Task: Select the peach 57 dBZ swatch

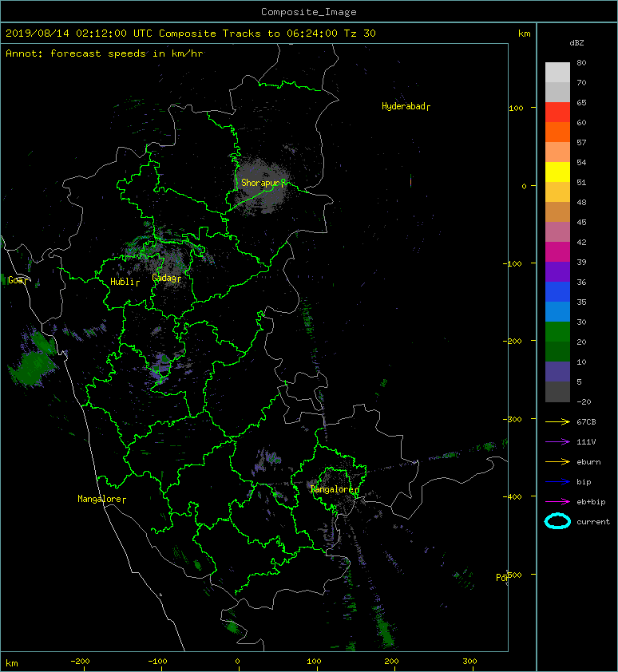Action: tap(557, 152)
